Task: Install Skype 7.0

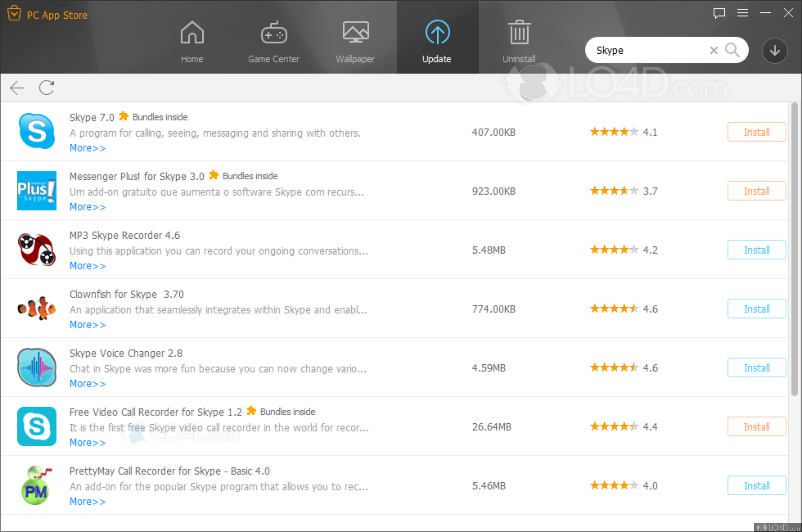Action: click(756, 132)
